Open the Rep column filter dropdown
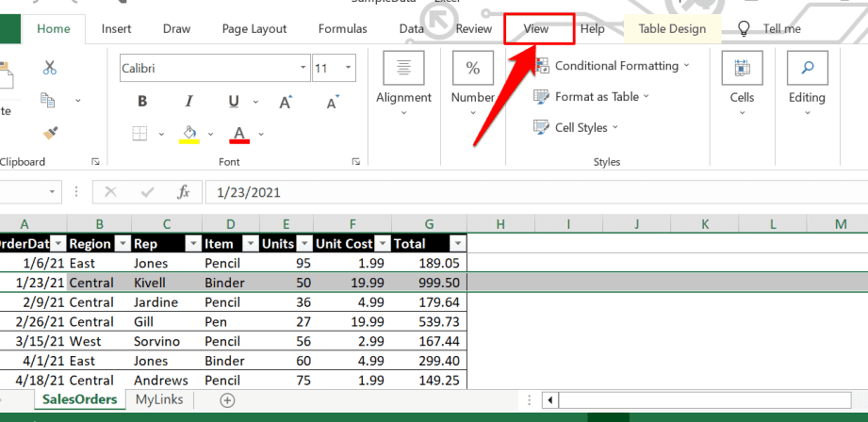 click(x=193, y=244)
